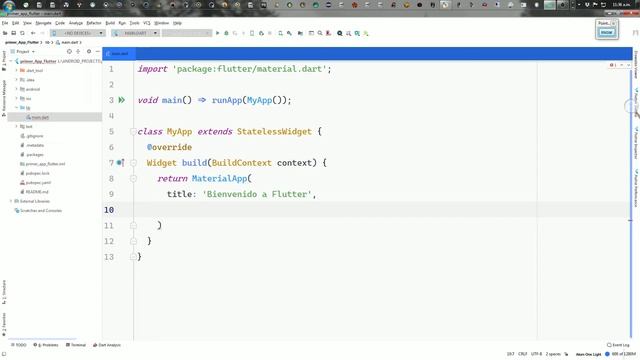Click the Atom One Light theme status item
640x360 pixels.
coord(588,354)
